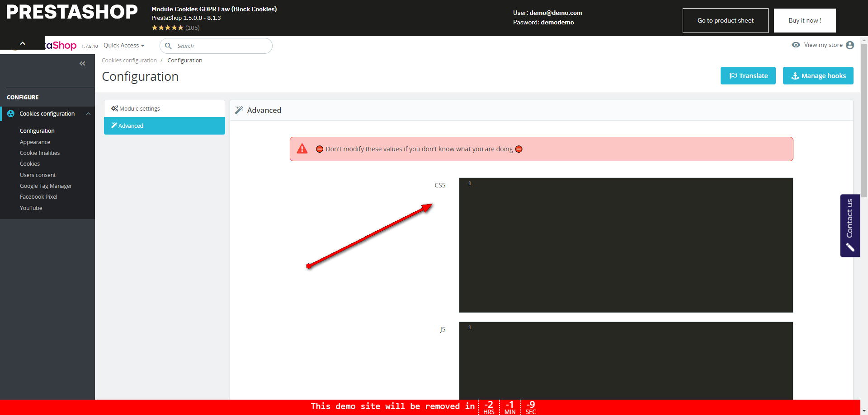868x415 pixels.
Task: Click the View my store link
Action: (x=823, y=45)
